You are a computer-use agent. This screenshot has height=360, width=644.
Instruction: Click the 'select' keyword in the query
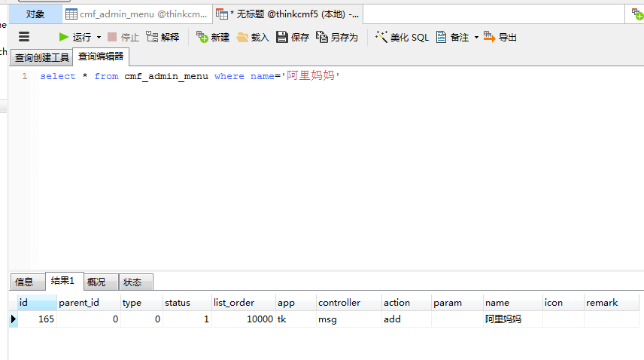coord(58,76)
